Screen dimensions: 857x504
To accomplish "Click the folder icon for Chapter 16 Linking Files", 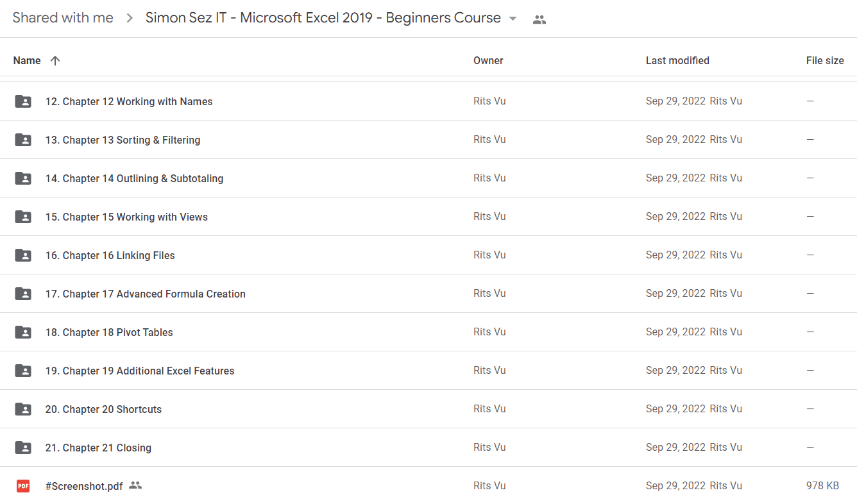I will click(x=23, y=255).
